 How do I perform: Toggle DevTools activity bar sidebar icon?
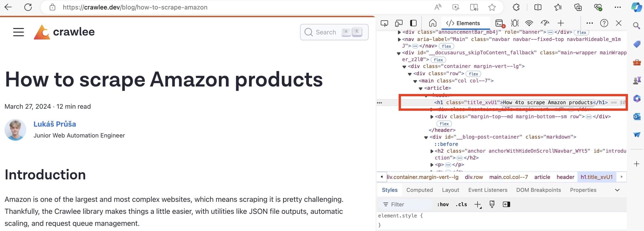(413, 23)
